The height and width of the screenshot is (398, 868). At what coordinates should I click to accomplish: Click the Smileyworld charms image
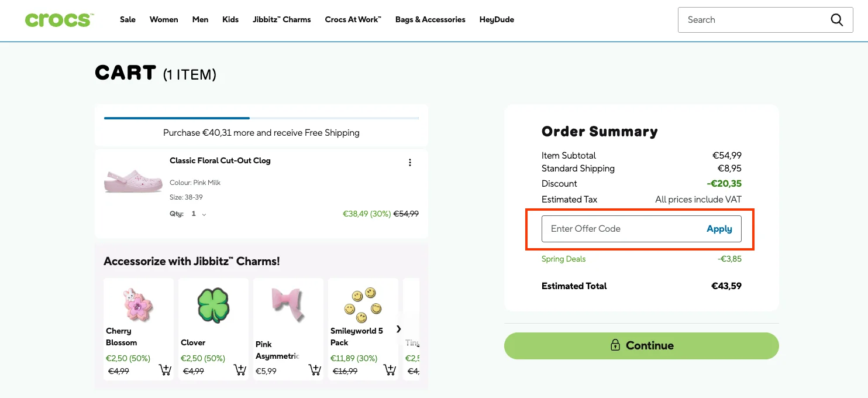click(x=363, y=305)
